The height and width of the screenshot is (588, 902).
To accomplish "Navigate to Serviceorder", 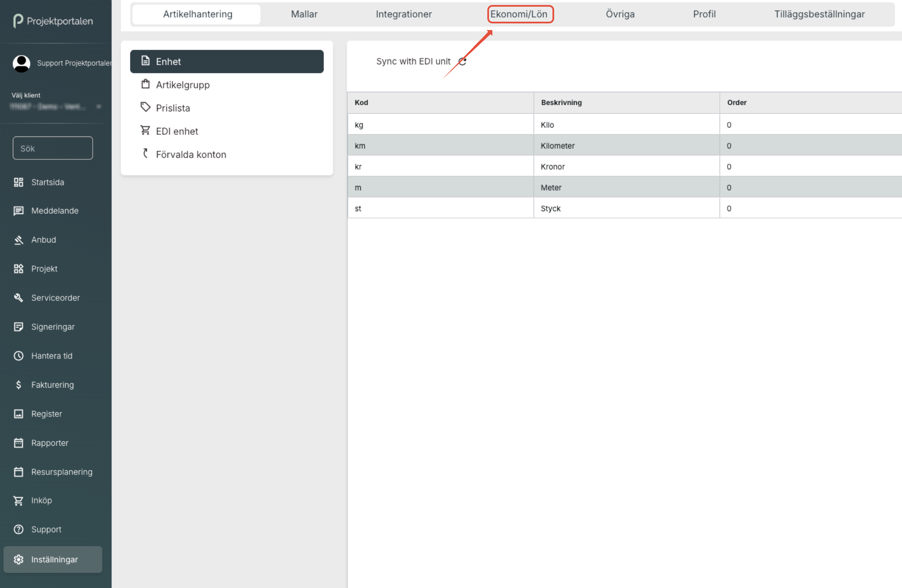I will tap(55, 298).
